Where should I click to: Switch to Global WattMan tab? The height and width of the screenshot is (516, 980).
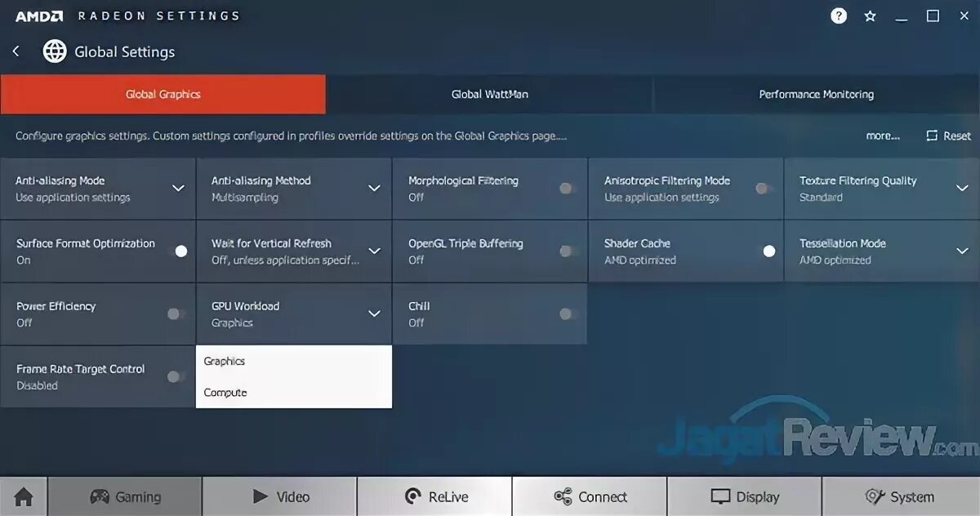[490, 94]
